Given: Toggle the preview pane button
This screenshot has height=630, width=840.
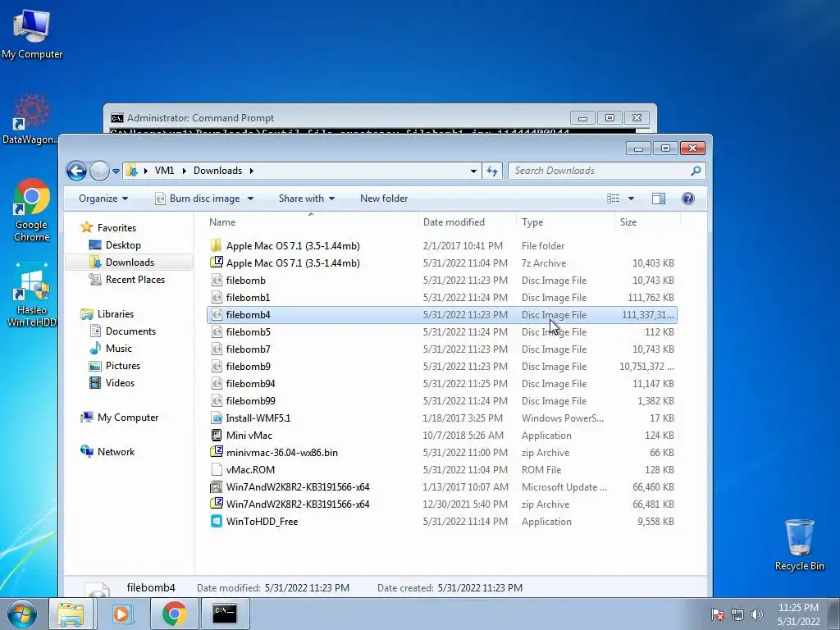Looking at the screenshot, I should tap(659, 199).
